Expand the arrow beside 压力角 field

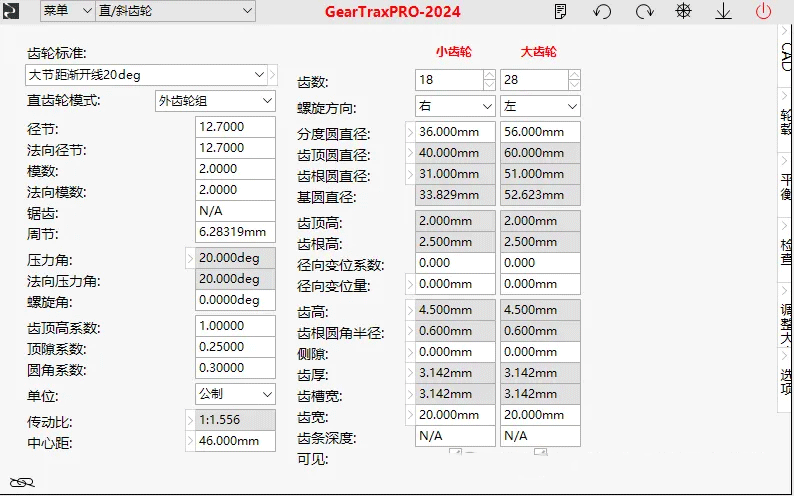point(190,258)
